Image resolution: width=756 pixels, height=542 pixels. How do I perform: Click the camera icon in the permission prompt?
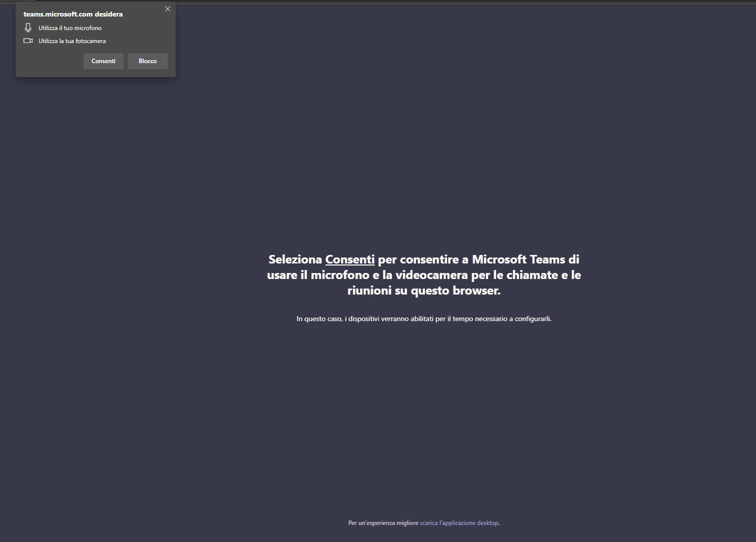pos(28,41)
